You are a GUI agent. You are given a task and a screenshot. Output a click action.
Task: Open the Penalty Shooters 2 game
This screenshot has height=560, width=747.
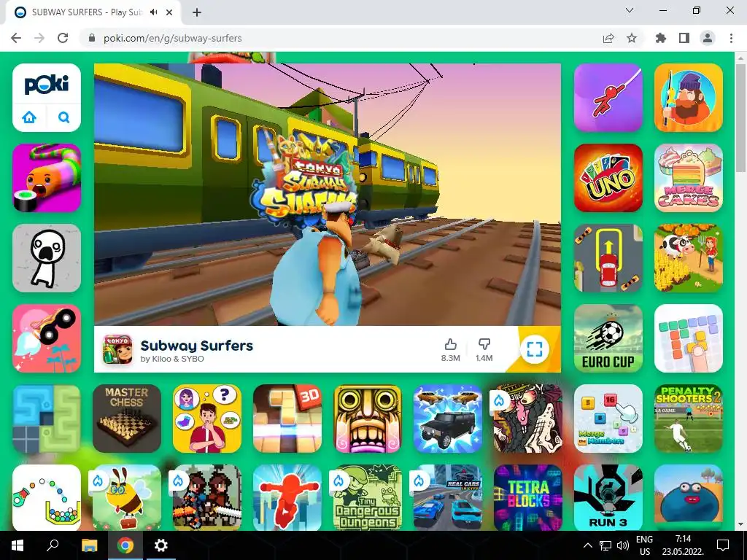coord(689,419)
